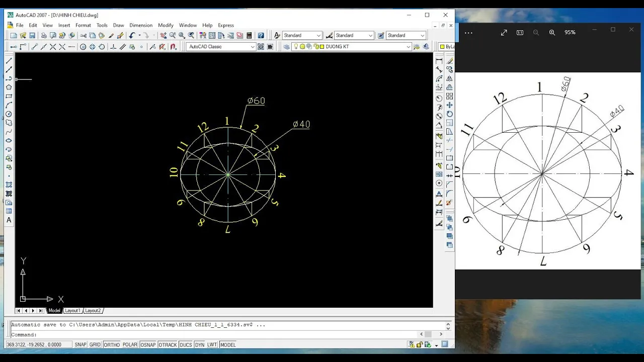Click the Undo arrow icon
Image resolution: width=644 pixels, height=362 pixels.
[x=132, y=36]
